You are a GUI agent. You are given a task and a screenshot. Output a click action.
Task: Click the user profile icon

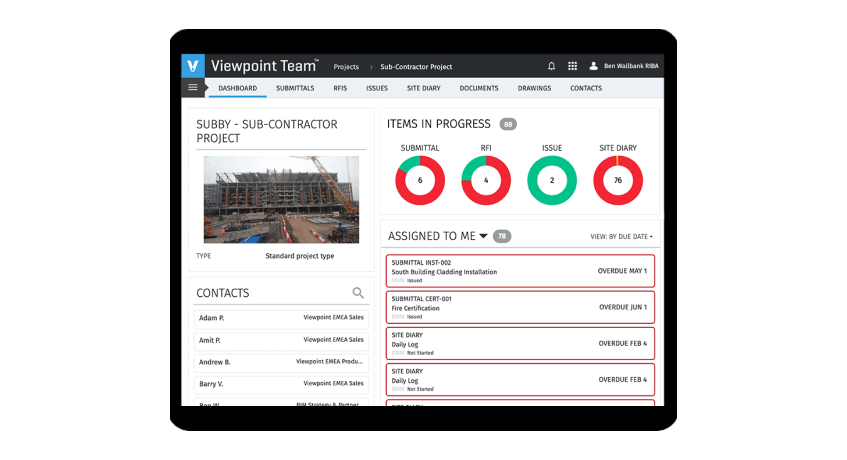(x=593, y=66)
